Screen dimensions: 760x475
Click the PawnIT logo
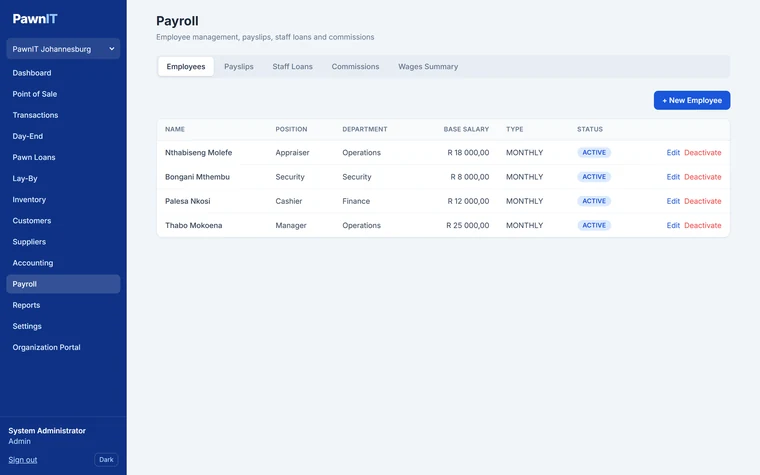(35, 19)
